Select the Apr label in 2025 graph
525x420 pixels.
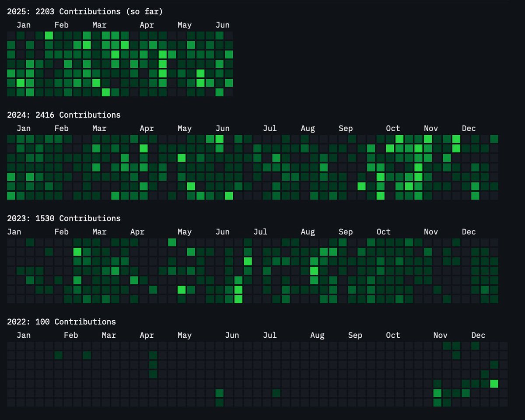pyautogui.click(x=147, y=25)
